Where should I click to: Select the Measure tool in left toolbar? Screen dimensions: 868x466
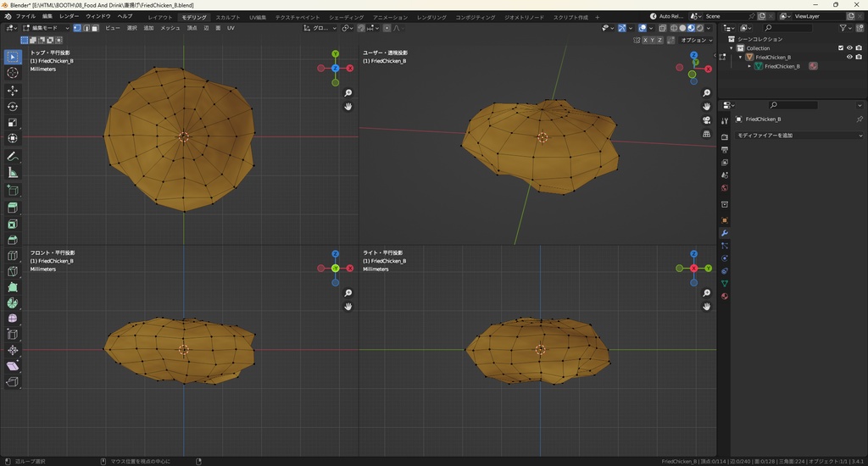tap(13, 172)
